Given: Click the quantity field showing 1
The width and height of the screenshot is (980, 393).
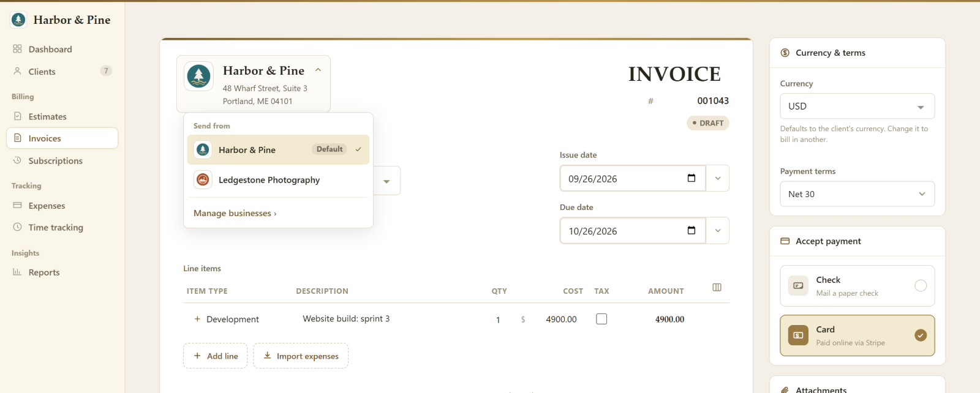Looking at the screenshot, I should (498, 320).
